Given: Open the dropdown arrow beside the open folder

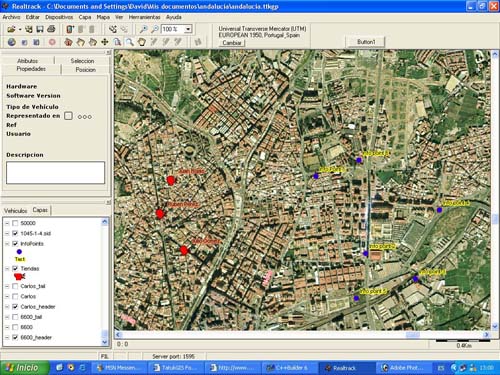Looking at the screenshot, I should (x=20, y=29).
